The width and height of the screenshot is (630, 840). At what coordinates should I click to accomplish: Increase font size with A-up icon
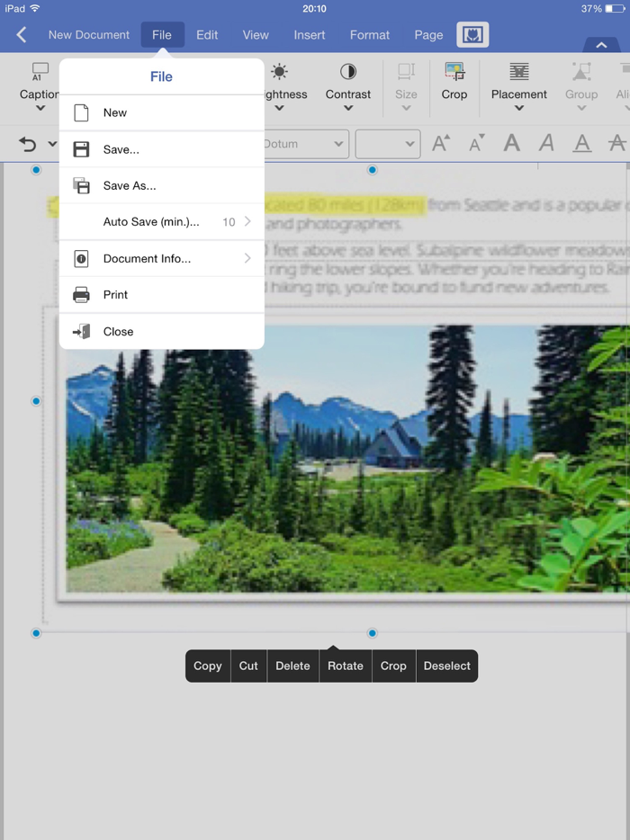[441, 143]
